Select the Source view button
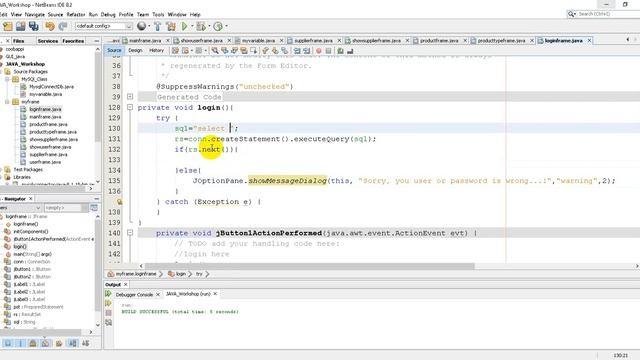Viewport: 640px width, 360px height. (x=114, y=51)
